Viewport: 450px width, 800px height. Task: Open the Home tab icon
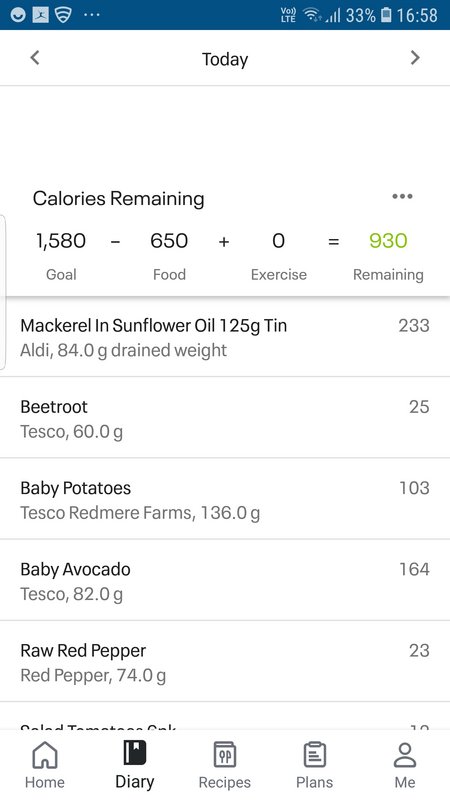pos(45,755)
